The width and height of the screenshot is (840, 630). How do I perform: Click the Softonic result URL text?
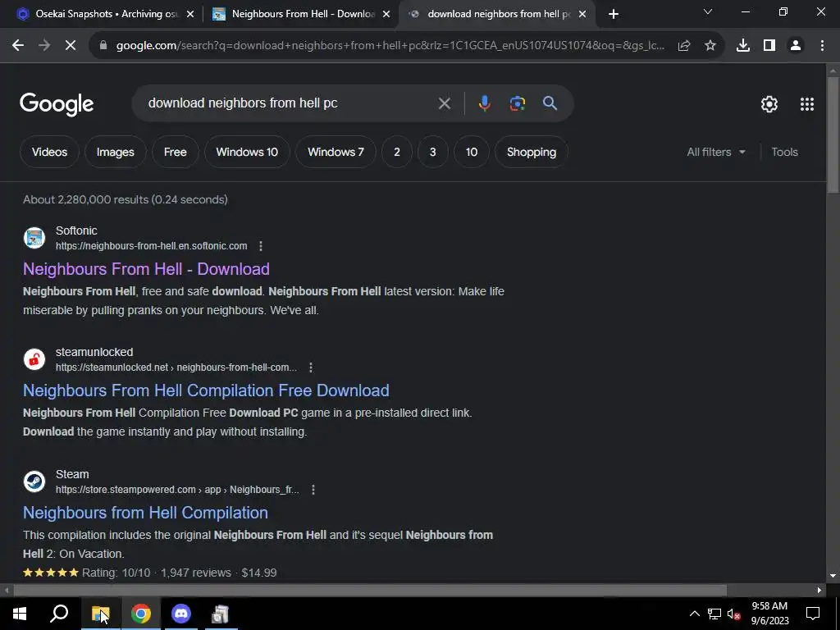tap(152, 246)
